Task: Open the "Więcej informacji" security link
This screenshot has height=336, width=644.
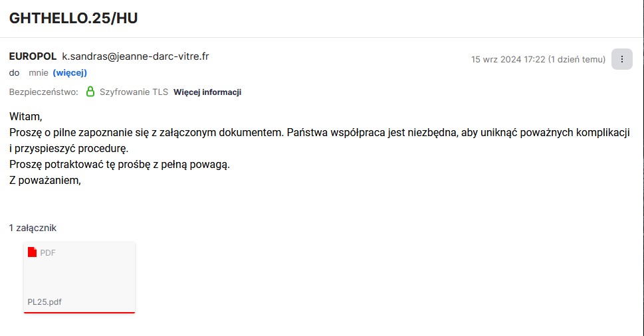Action: (207, 92)
